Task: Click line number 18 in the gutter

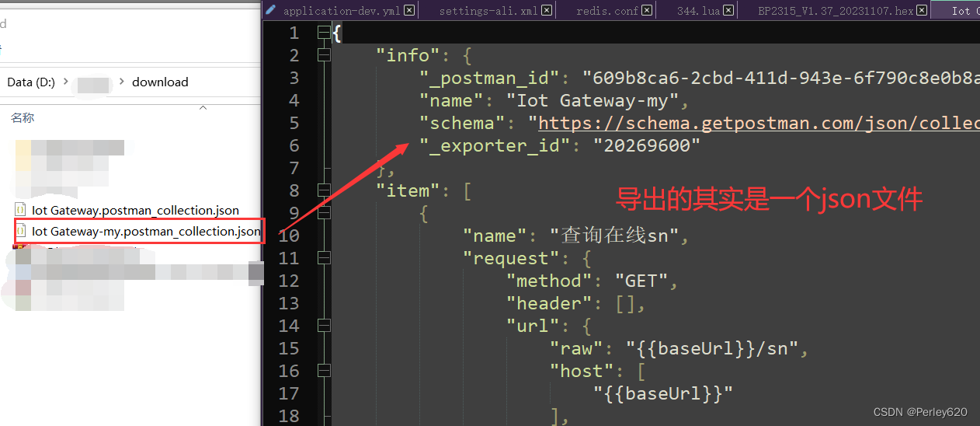Action: 288,416
